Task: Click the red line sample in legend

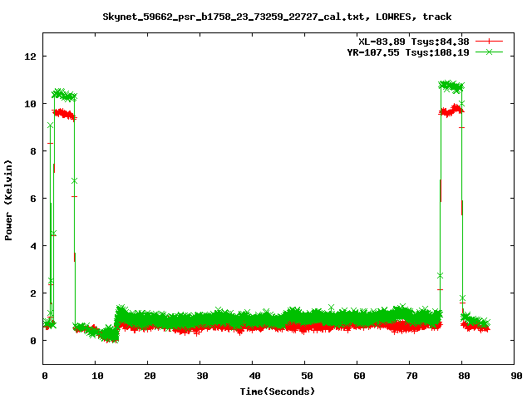Action: click(489, 42)
